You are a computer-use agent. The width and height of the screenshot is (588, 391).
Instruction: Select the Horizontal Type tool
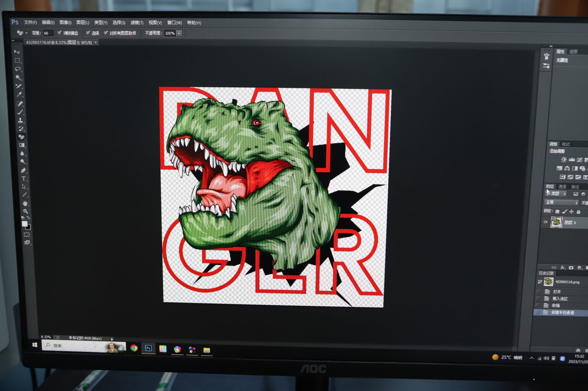coord(23,178)
